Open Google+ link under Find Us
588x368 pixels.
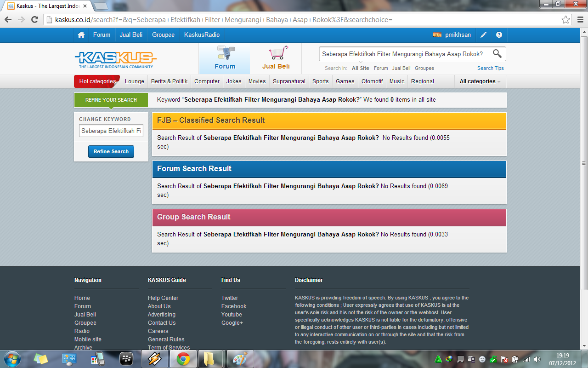pyautogui.click(x=232, y=323)
